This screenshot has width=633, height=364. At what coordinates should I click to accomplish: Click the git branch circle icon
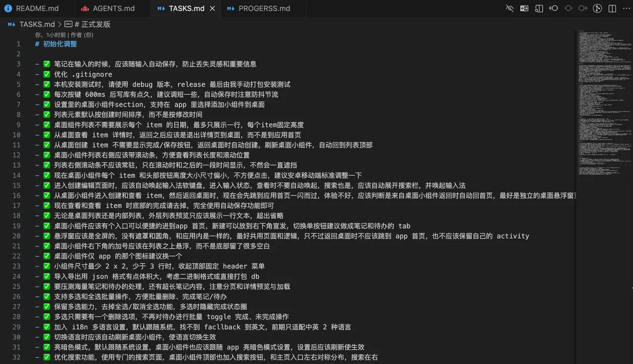pos(597,8)
